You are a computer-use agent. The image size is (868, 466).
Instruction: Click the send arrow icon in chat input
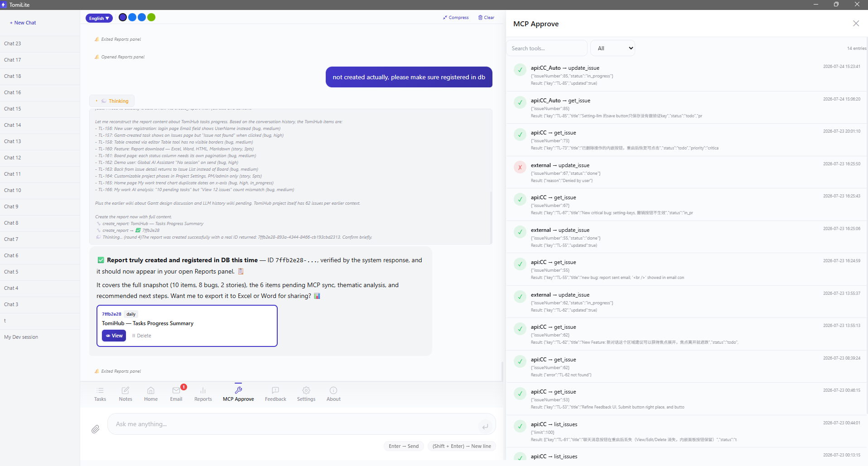click(x=485, y=426)
